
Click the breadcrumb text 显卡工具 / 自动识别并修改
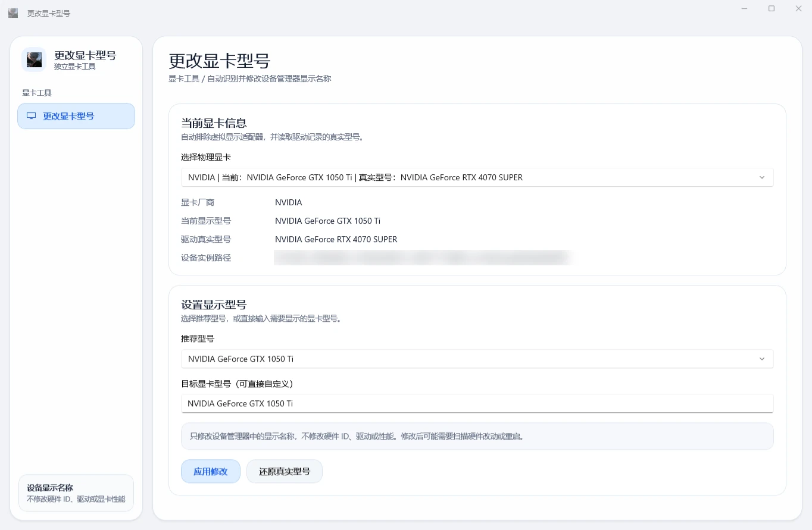point(250,79)
